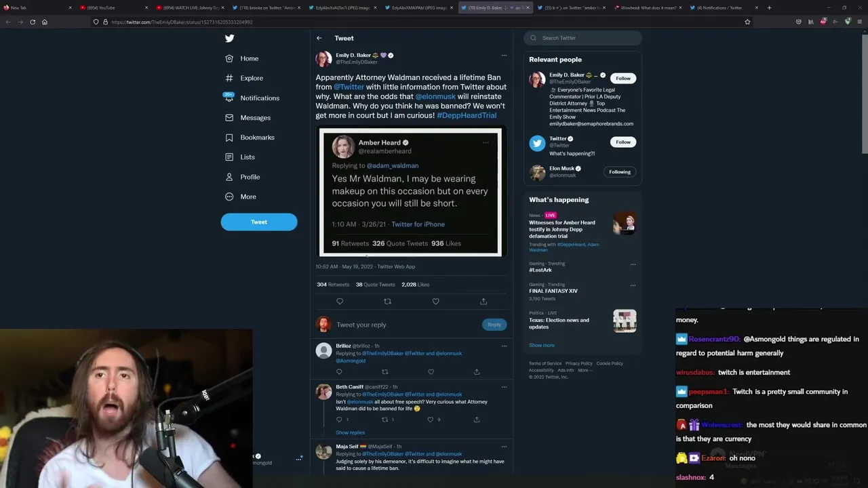This screenshot has width=868, height=488.
Task: Click the browser Home icon
Action: pos(45,22)
